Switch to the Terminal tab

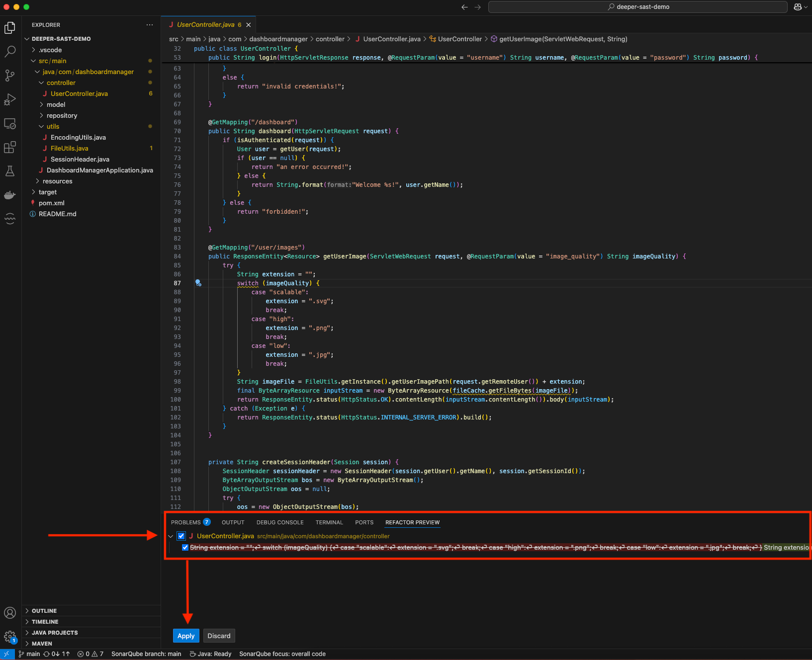[x=329, y=522]
